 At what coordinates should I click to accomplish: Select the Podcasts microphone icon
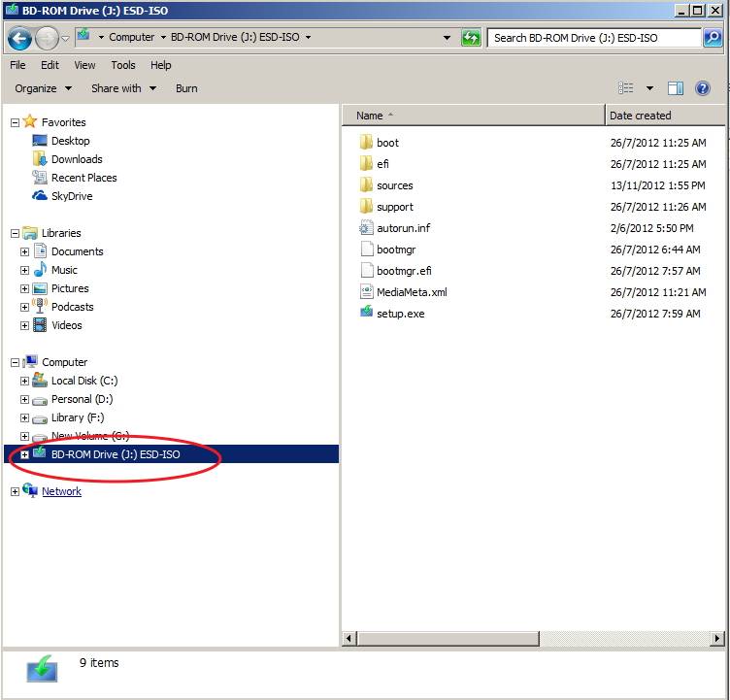40,306
